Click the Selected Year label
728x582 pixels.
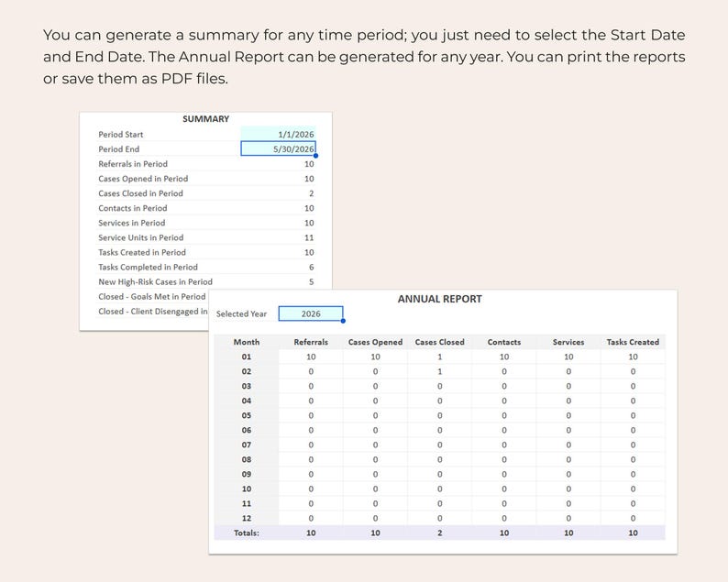[x=241, y=313]
